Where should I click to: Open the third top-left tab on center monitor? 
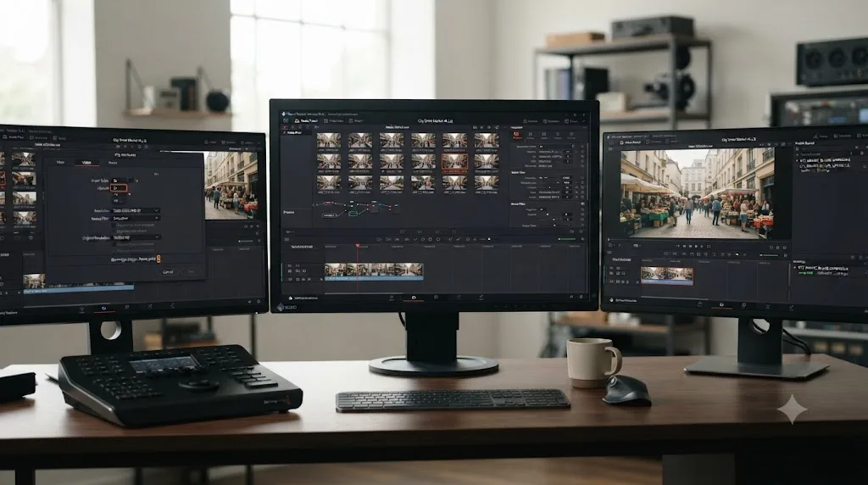356,120
